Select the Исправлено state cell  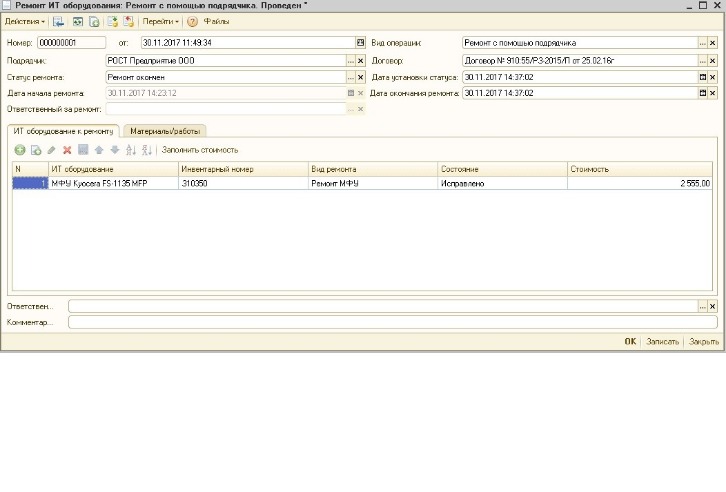[x=502, y=184]
